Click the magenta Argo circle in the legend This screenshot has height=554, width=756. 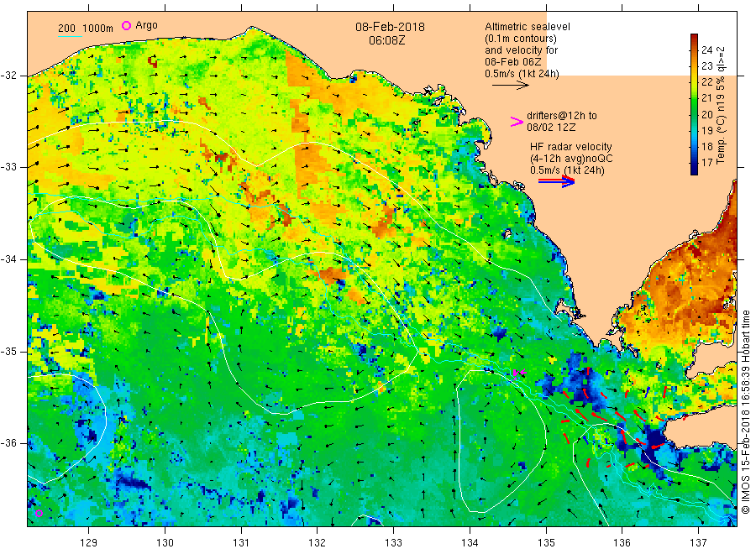point(126,25)
